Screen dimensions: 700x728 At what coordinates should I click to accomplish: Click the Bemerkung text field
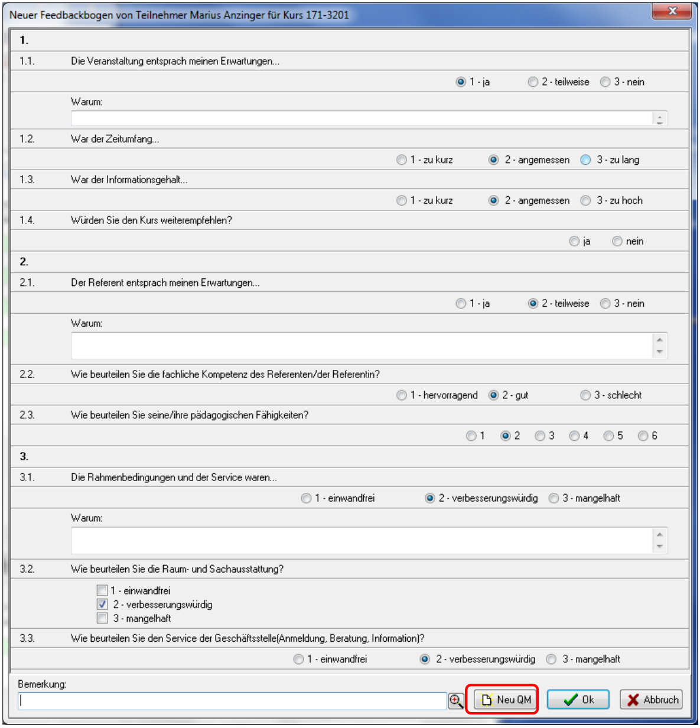click(x=232, y=701)
